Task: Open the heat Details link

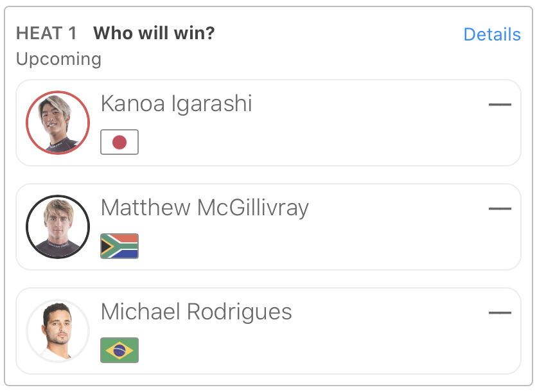Action: click(x=491, y=34)
